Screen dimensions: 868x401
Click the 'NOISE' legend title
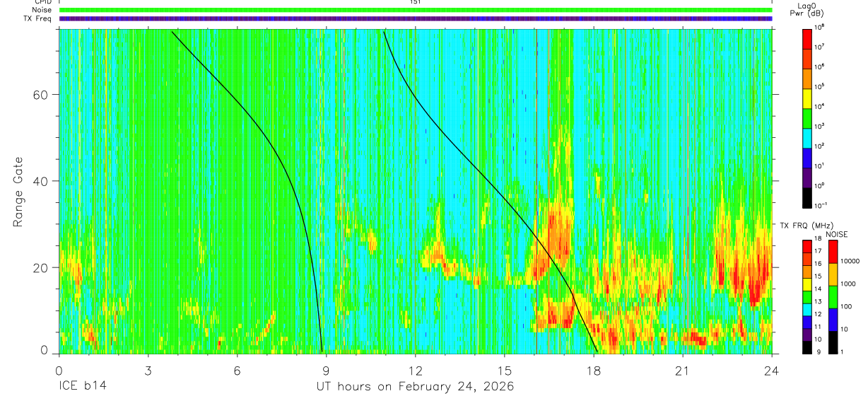(836, 233)
